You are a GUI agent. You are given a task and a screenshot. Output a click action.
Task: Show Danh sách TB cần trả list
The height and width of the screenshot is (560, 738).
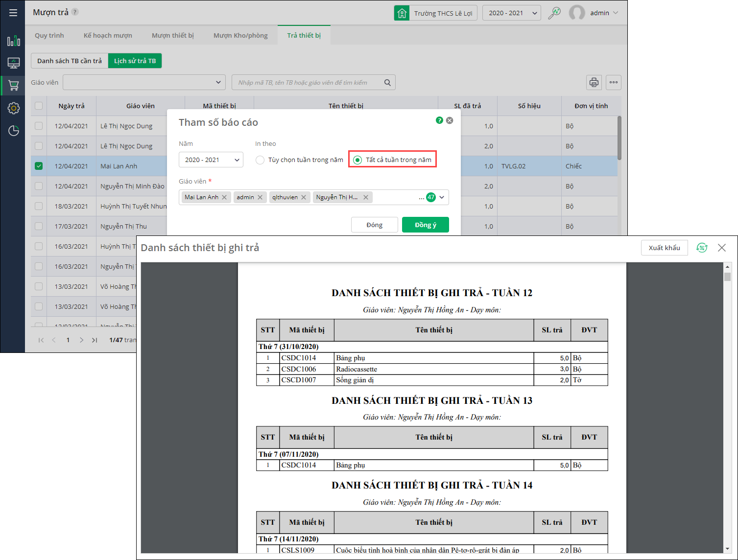click(x=70, y=61)
